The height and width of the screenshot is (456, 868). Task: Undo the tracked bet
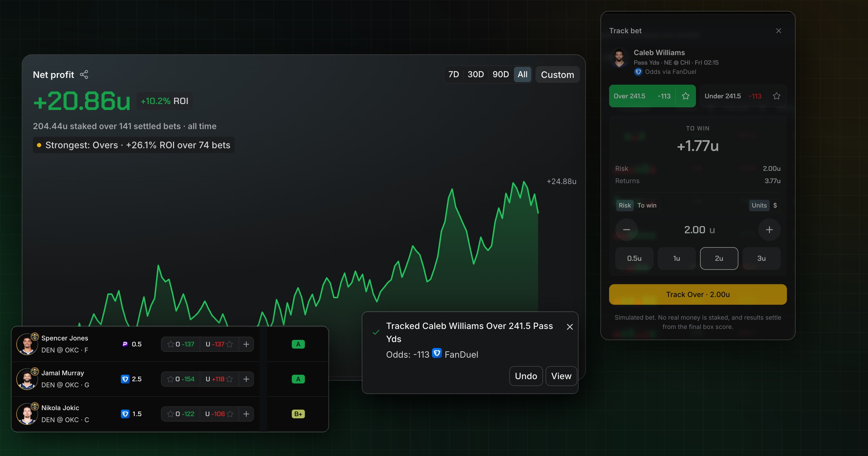pos(526,376)
